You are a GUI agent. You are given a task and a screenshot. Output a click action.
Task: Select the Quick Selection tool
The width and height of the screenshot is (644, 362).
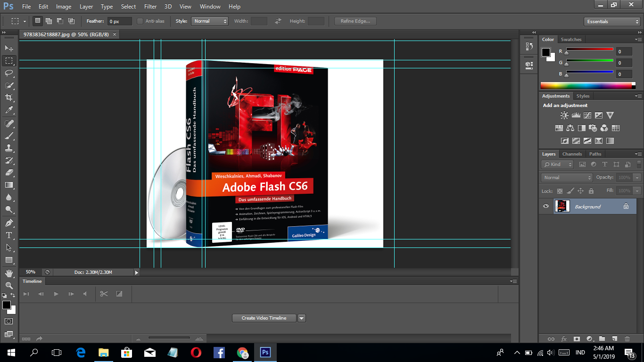(x=9, y=85)
